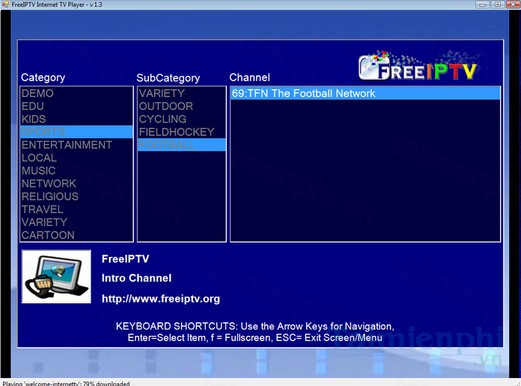521x386 pixels.
Task: Select the FIELDHOCKEY subcategory
Action: [182, 132]
